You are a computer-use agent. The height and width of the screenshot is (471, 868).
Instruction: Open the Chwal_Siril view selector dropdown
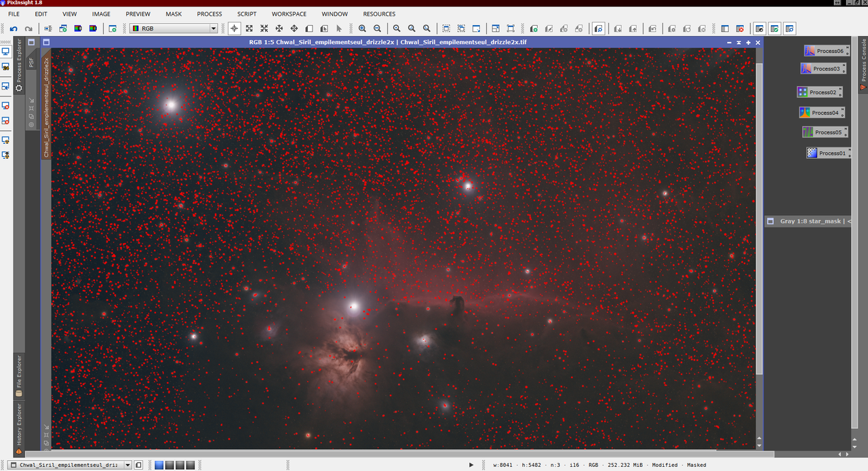[70, 465]
